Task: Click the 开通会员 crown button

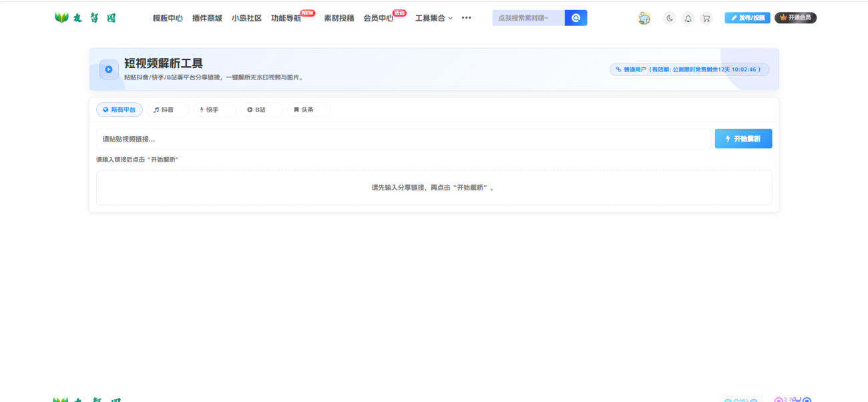Action: click(795, 18)
